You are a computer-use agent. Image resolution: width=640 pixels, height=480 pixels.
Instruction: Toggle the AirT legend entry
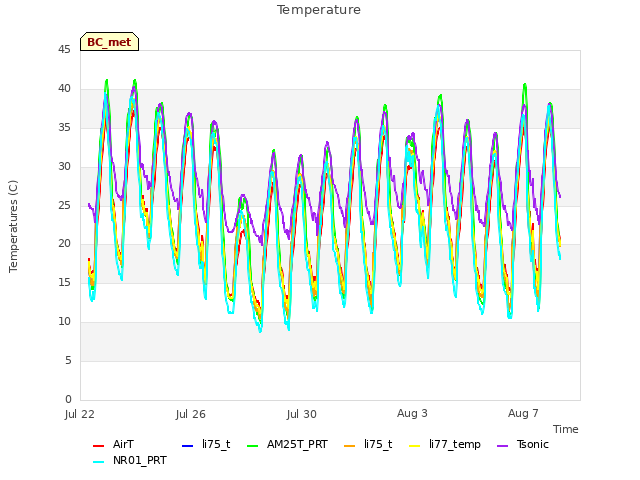tap(113, 444)
